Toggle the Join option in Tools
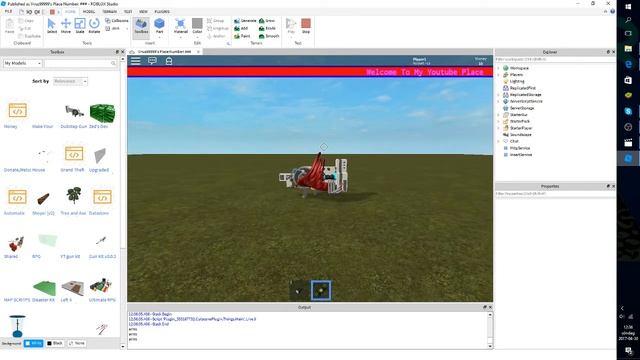Image resolution: width=640 pixels, height=360 pixels. (x=113, y=28)
